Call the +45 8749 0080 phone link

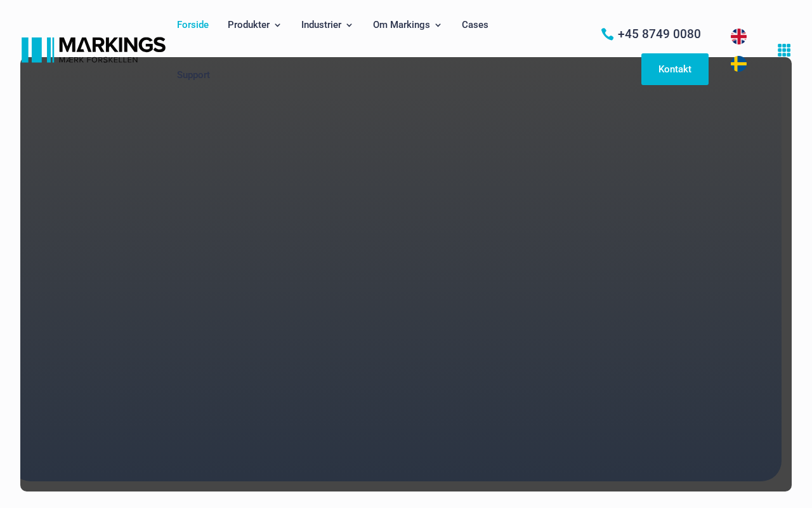[659, 34]
